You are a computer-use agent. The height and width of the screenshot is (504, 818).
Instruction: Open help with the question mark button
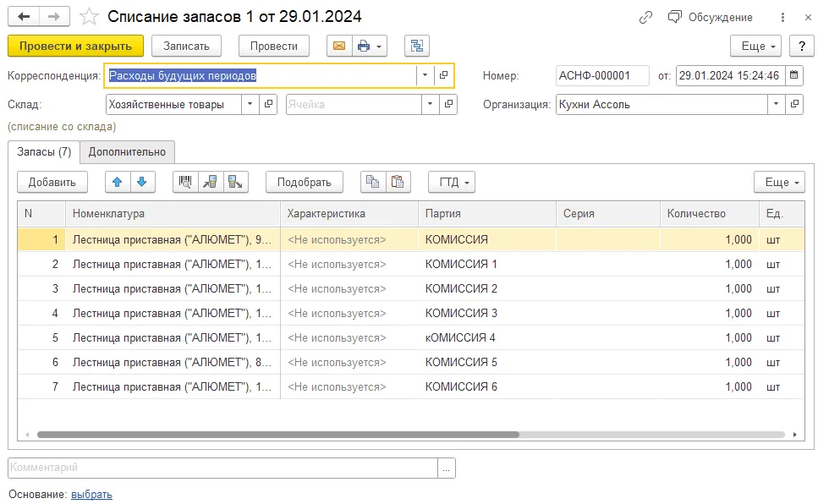point(802,46)
